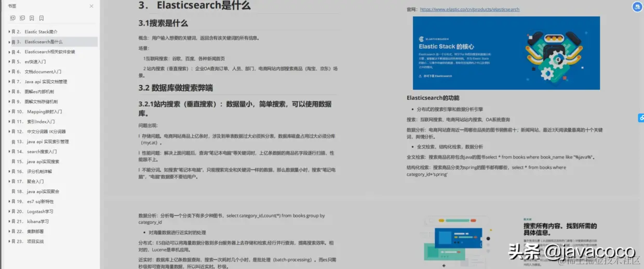Expand the 16. 评分机制详解 arrow
Screen dimensions: 644x269
pyautogui.click(x=9, y=172)
